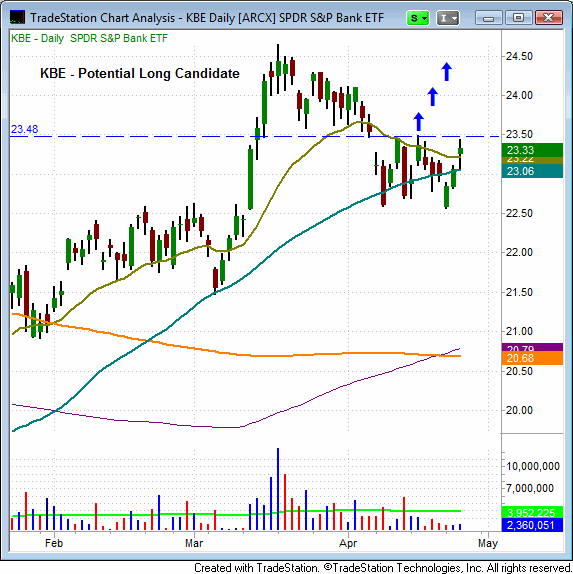Maximize the Chart Analysis window
The width and height of the screenshot is (573, 574).
pos(518,18)
